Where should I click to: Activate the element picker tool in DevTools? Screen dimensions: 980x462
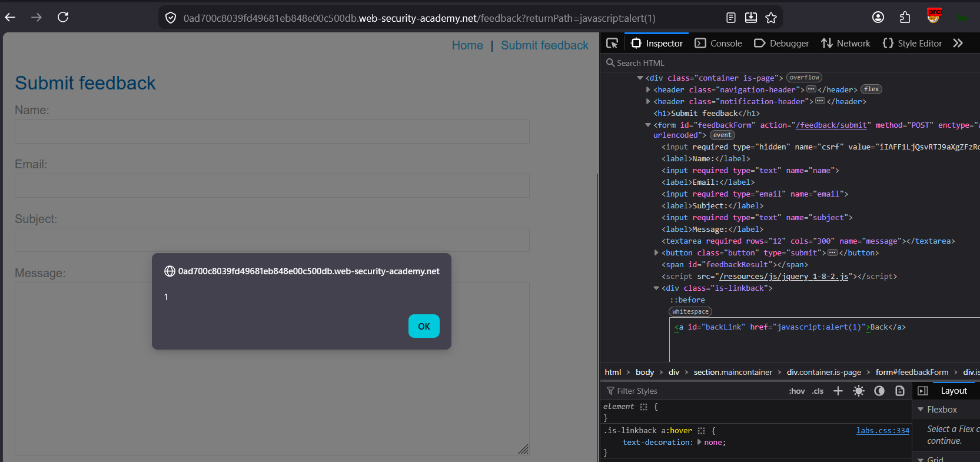(x=612, y=43)
